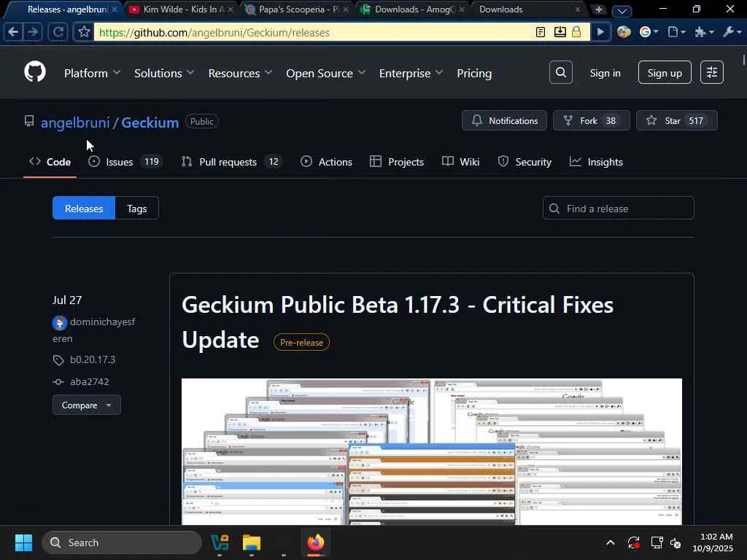
Task: Open the Issues tab
Action: (125, 162)
